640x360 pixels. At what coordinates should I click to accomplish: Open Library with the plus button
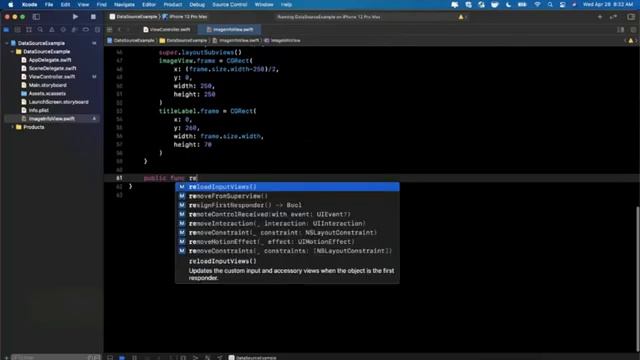600,17
